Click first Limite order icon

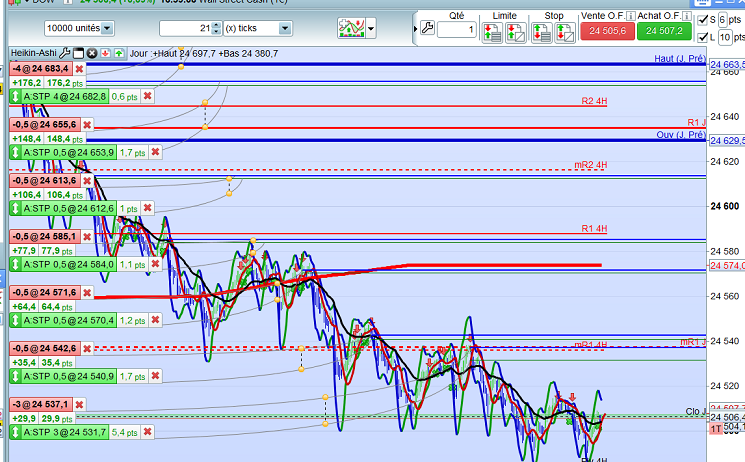[x=492, y=33]
